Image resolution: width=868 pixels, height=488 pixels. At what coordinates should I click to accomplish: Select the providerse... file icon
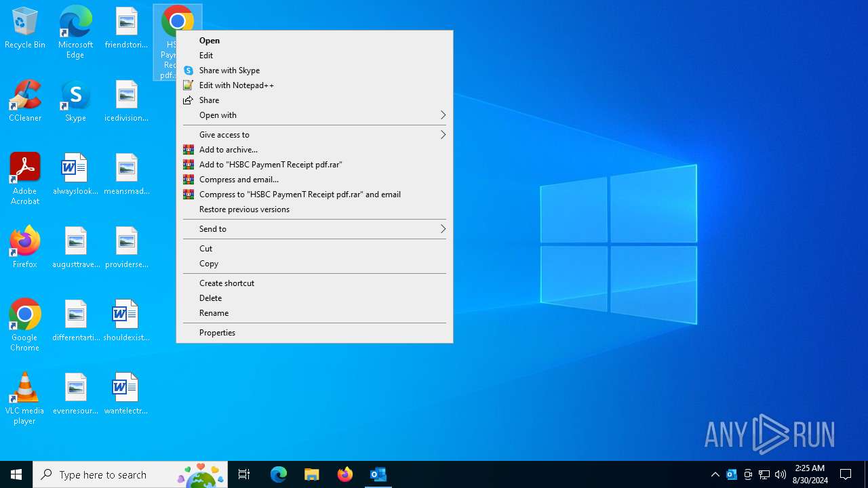pyautogui.click(x=126, y=248)
